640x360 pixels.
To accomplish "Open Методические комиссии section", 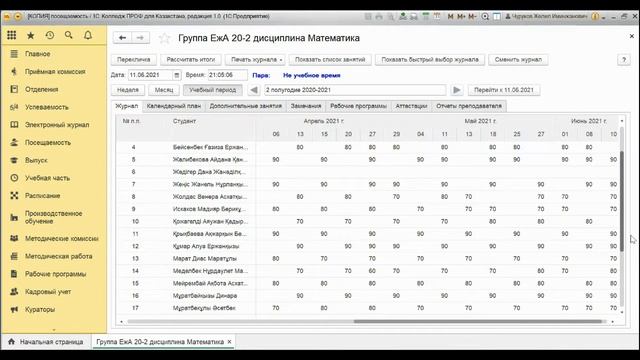I will (x=62, y=238).
